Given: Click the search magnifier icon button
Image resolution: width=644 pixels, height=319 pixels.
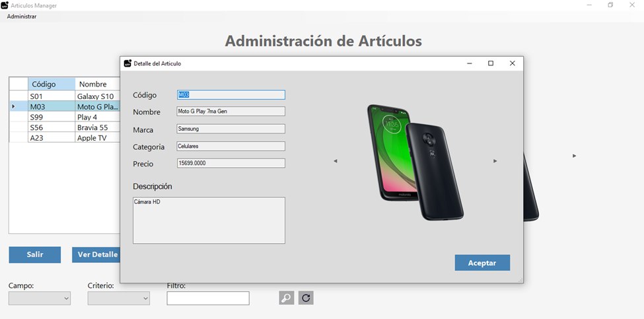Looking at the screenshot, I should click(x=286, y=298).
